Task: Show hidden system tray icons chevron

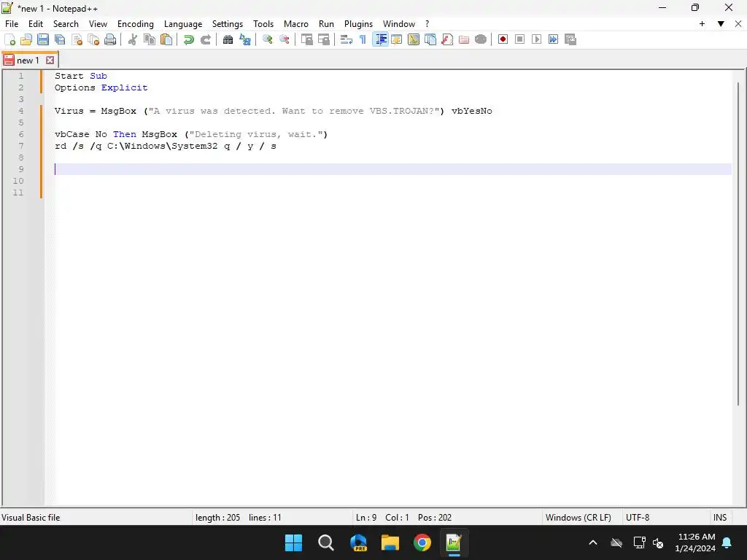Action: point(593,542)
